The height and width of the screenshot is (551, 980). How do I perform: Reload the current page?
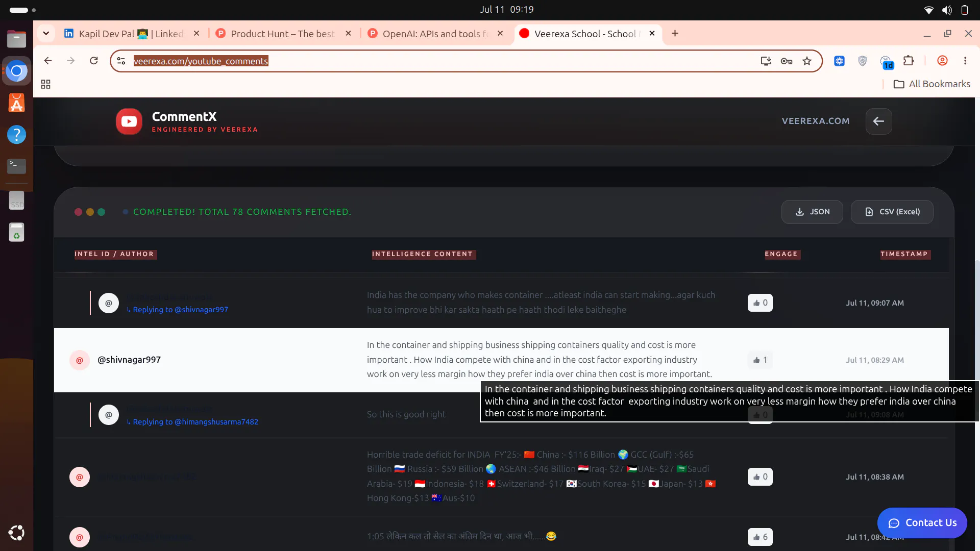tap(94, 61)
